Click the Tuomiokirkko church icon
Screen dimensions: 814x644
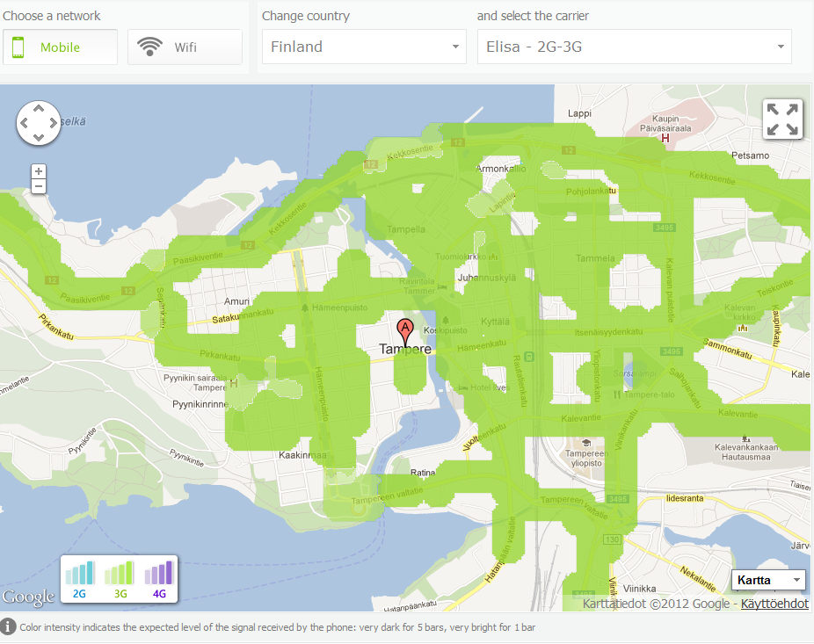coord(493,257)
